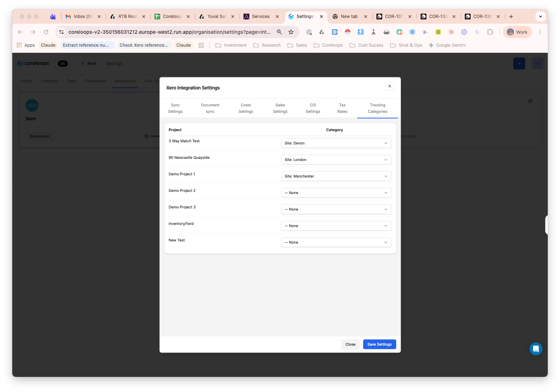560x392 pixels.
Task: Click the tab groups grid icon in bookmarks bar
Action: [x=201, y=45]
